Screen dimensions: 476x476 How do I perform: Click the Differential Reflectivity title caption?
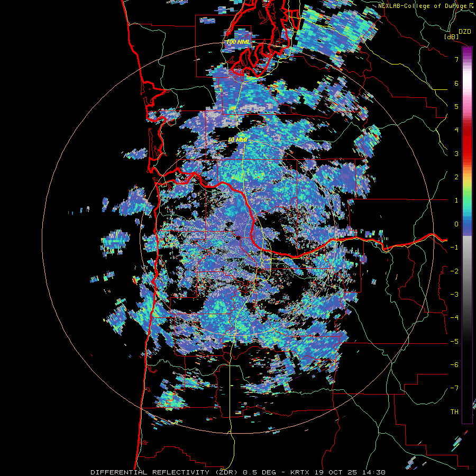[238, 472]
